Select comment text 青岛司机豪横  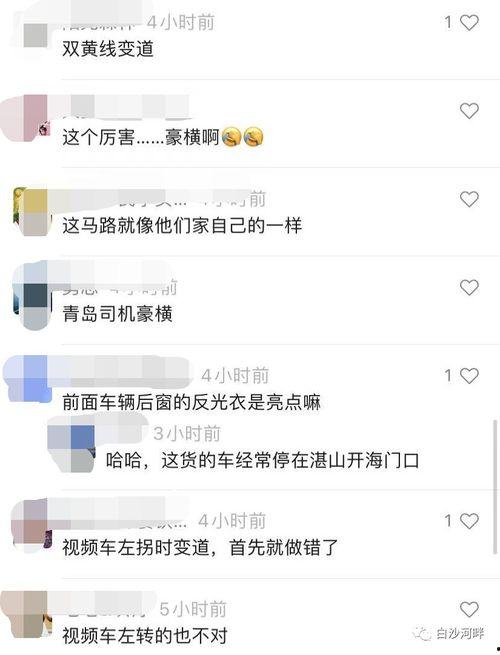click(x=117, y=314)
